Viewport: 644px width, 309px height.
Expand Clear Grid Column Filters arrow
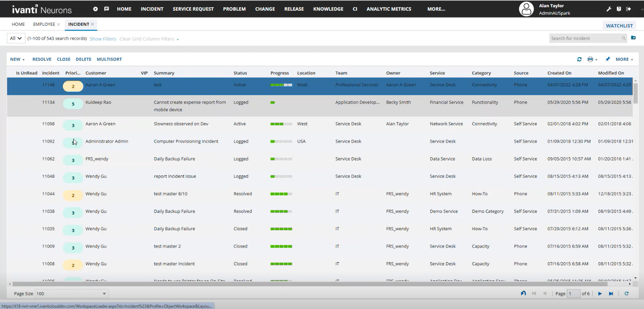click(x=178, y=39)
